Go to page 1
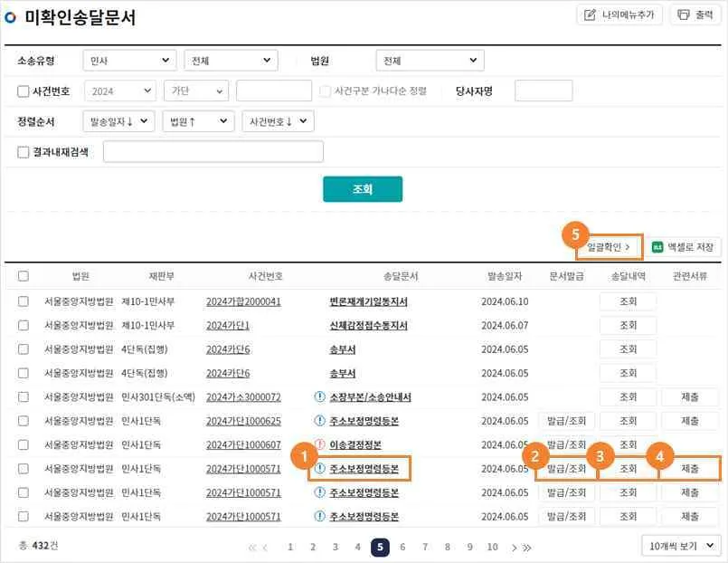 290,548
